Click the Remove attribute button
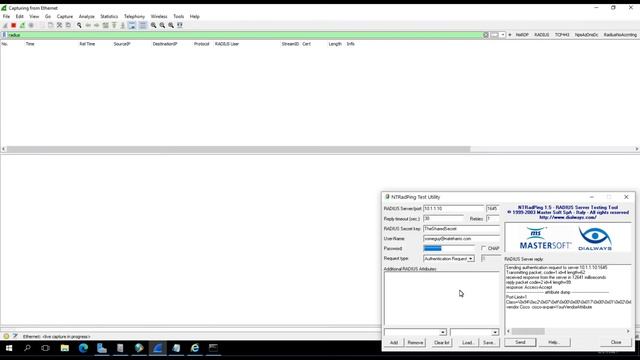 (415, 342)
